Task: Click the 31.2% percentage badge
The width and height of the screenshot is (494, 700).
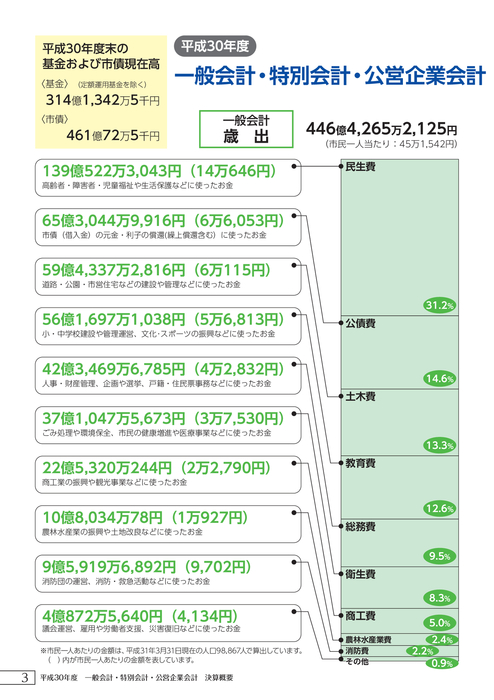Action: 440,305
